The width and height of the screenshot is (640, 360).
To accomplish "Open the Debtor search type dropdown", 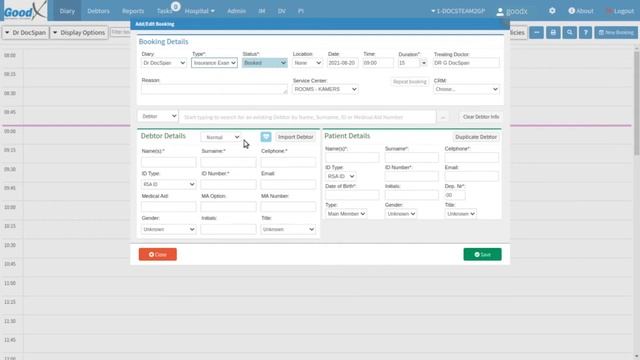I will [158, 116].
